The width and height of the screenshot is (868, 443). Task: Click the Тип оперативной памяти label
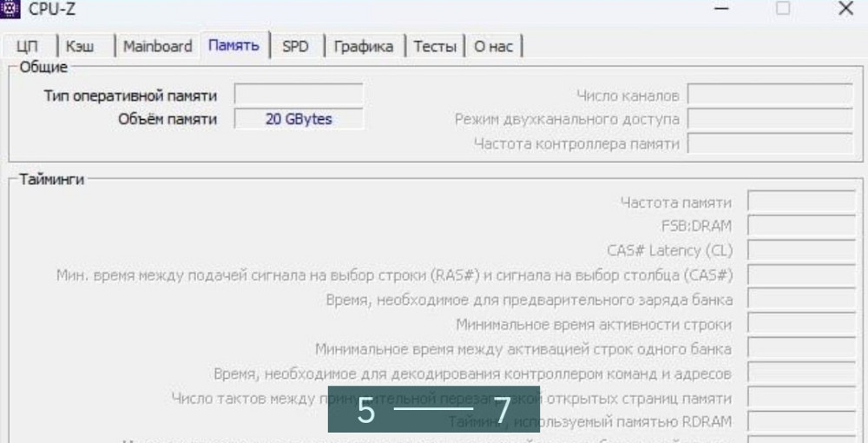point(131,96)
